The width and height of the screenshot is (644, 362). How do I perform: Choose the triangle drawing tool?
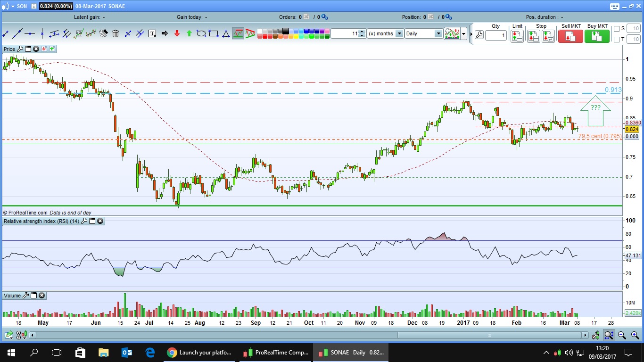pyautogui.click(x=226, y=33)
